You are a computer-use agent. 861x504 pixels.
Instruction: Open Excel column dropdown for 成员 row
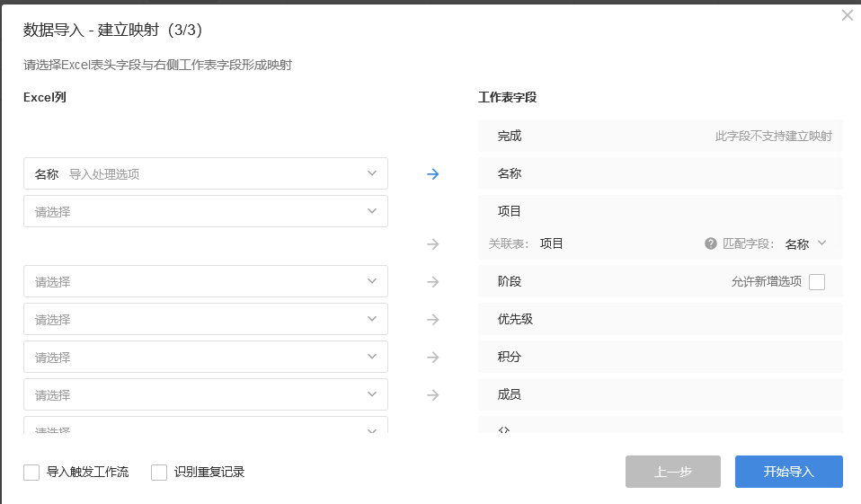point(206,395)
